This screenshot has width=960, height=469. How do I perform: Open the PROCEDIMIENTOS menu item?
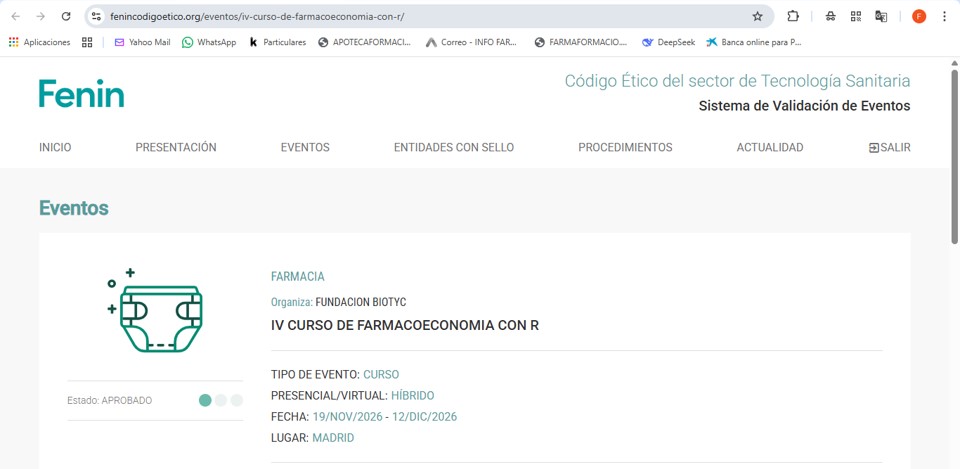click(x=625, y=147)
